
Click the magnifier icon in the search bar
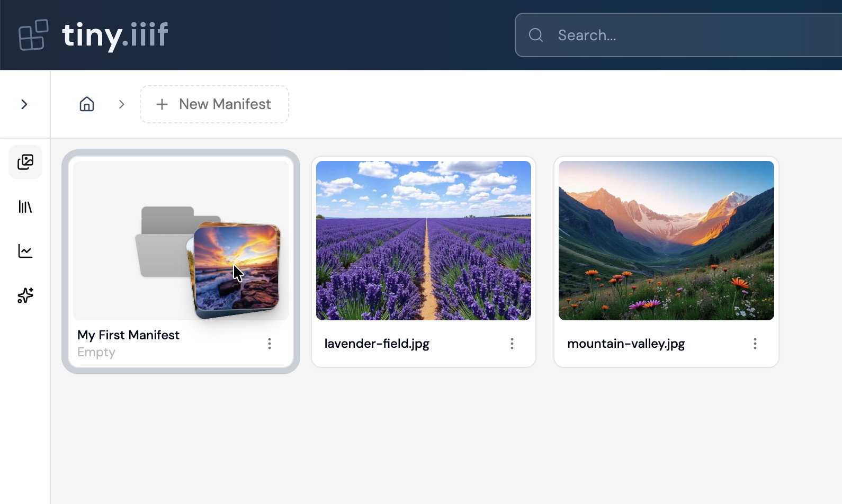pyautogui.click(x=536, y=35)
